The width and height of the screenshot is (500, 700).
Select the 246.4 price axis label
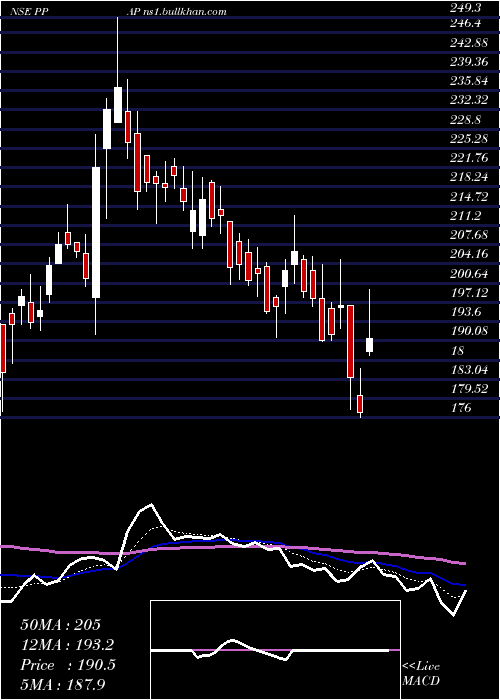466,23
